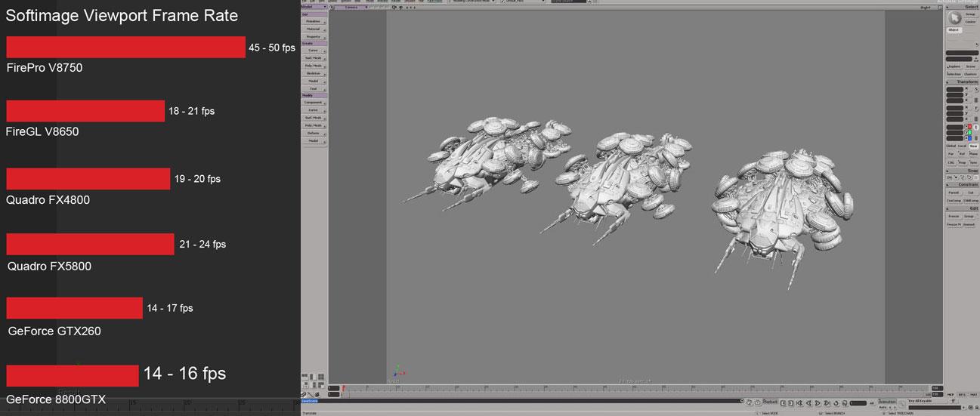Play the animation backward
This screenshot has height=416, width=980.
point(808,403)
